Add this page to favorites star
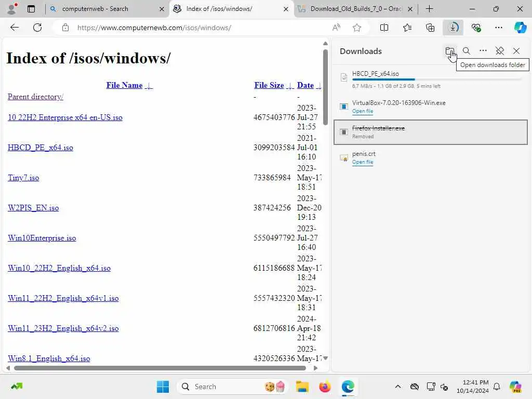Screen dimensions: 532x399 click(x=356, y=28)
